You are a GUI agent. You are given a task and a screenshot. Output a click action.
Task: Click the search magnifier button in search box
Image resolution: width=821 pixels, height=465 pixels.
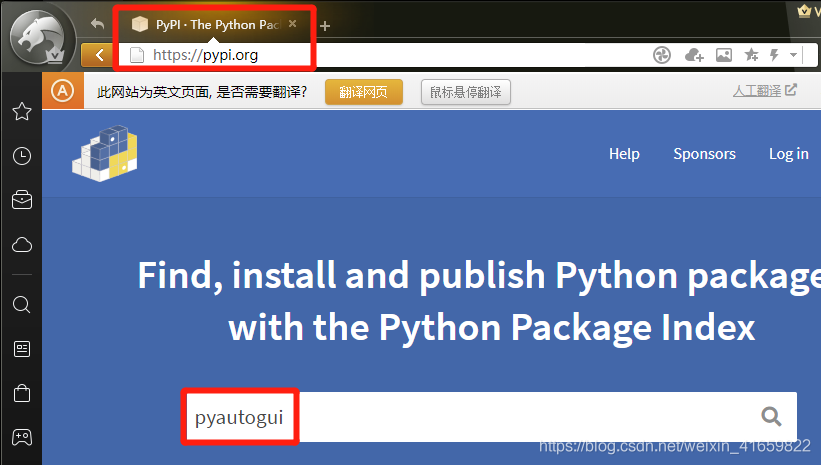(x=771, y=417)
